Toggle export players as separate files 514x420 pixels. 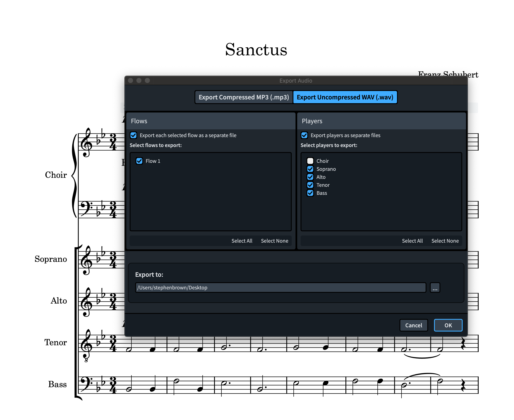[x=304, y=135]
